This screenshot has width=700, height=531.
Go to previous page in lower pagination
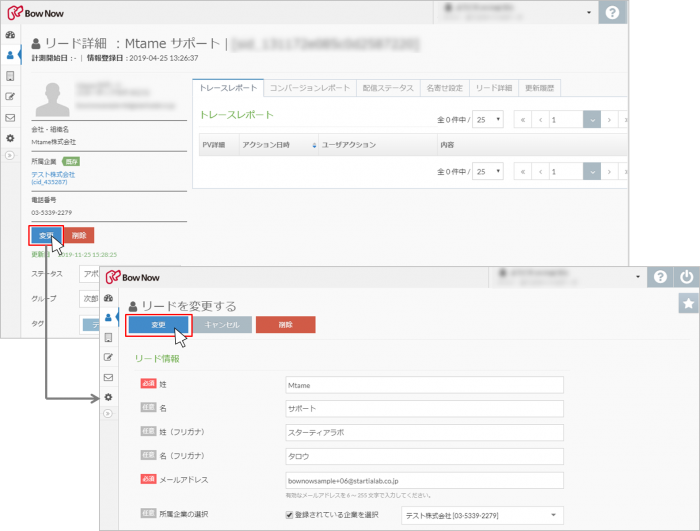tap(541, 171)
